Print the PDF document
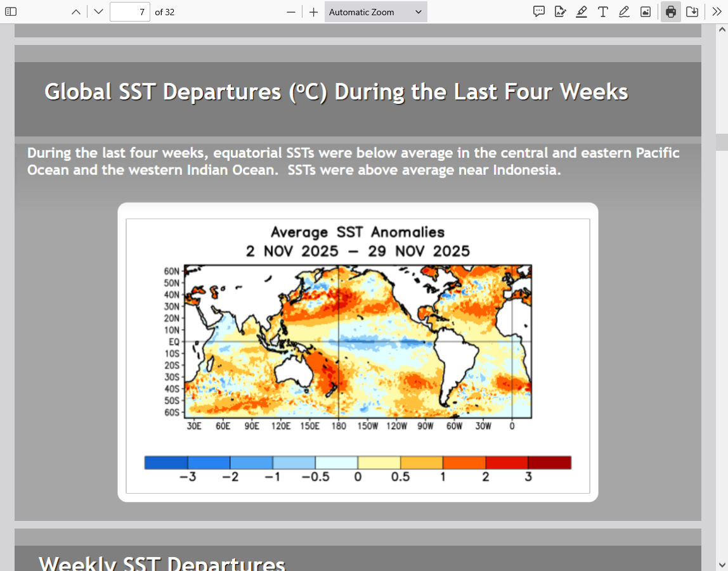This screenshot has width=728, height=571. coord(671,11)
